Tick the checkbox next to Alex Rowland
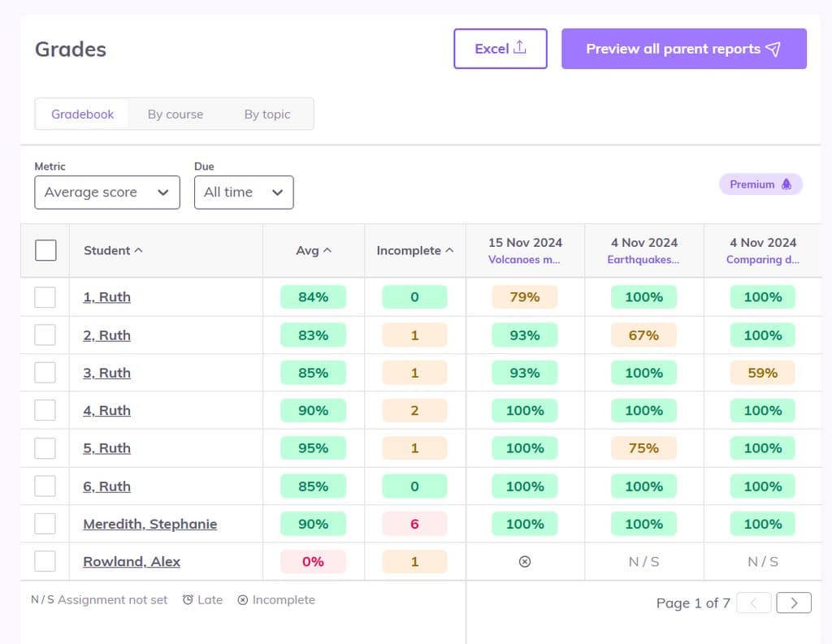 pos(45,561)
